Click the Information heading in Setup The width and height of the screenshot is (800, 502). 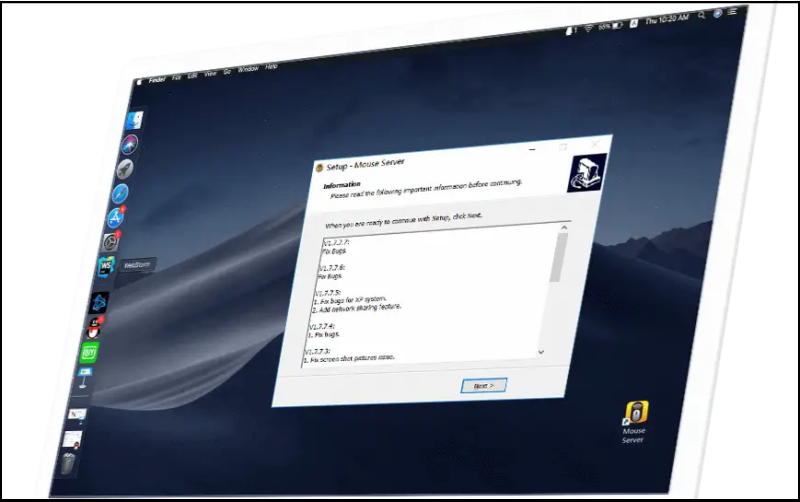point(342,185)
